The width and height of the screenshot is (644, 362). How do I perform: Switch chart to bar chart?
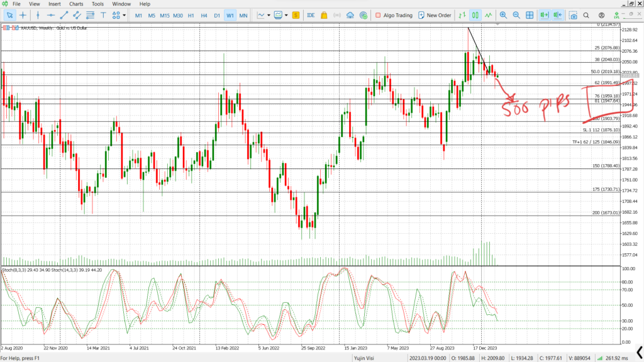pyautogui.click(x=462, y=15)
